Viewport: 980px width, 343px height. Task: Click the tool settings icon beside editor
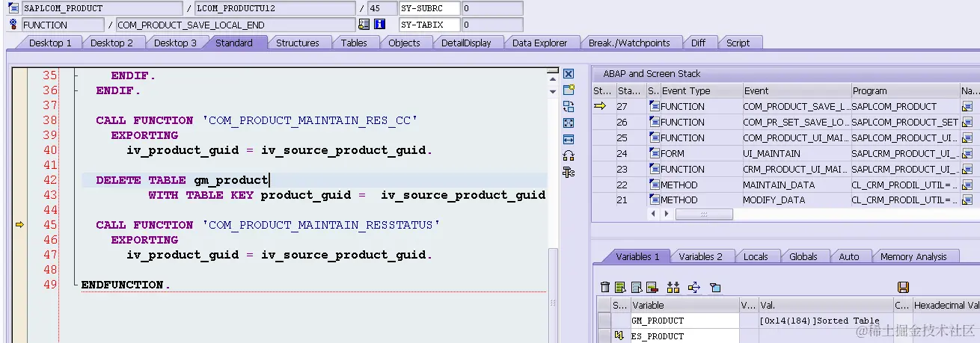tap(568, 172)
